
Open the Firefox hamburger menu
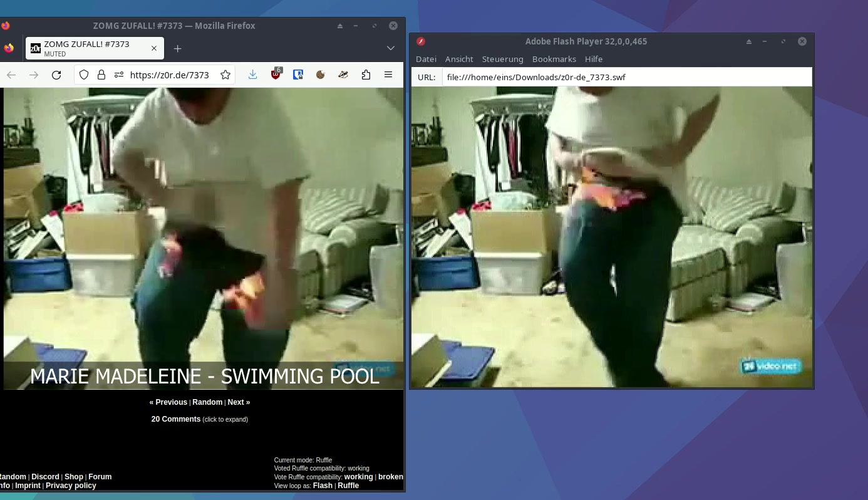[x=388, y=75]
